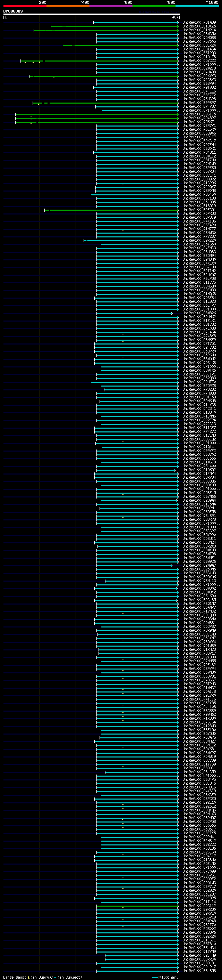Select the UniRef100_A3WP48 label
The width and height of the screenshot is (222, 980).
(x=199, y=921)
